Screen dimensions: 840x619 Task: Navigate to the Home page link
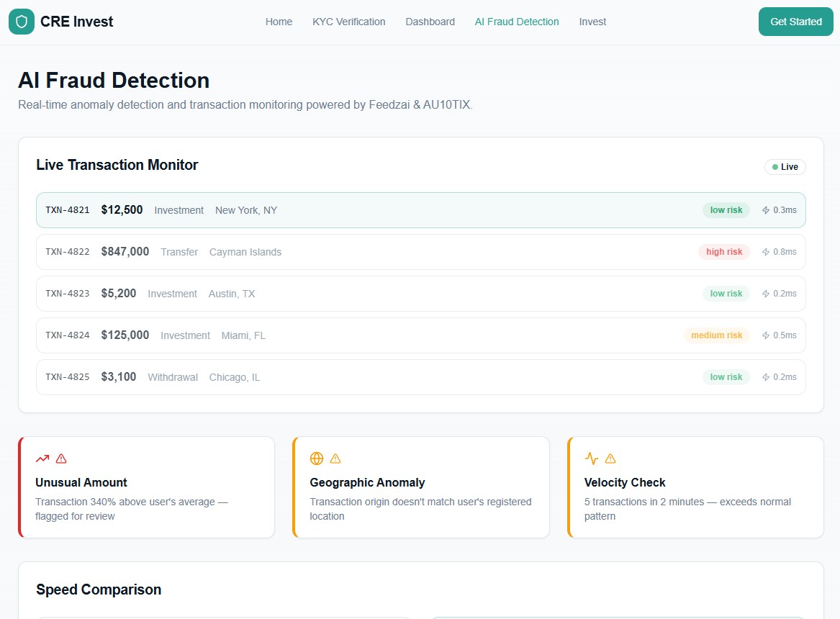[x=279, y=22]
